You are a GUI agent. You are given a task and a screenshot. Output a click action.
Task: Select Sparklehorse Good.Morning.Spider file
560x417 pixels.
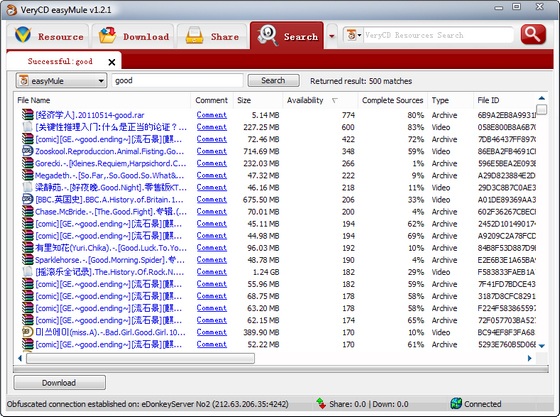[x=111, y=260]
